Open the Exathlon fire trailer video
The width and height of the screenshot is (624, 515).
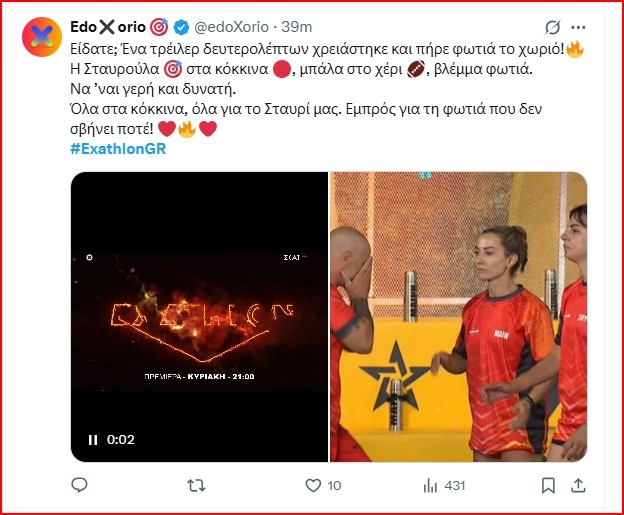point(199,317)
